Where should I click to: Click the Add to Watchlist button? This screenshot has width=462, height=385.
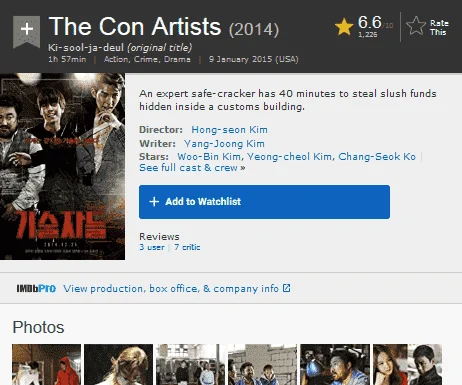coord(264,202)
